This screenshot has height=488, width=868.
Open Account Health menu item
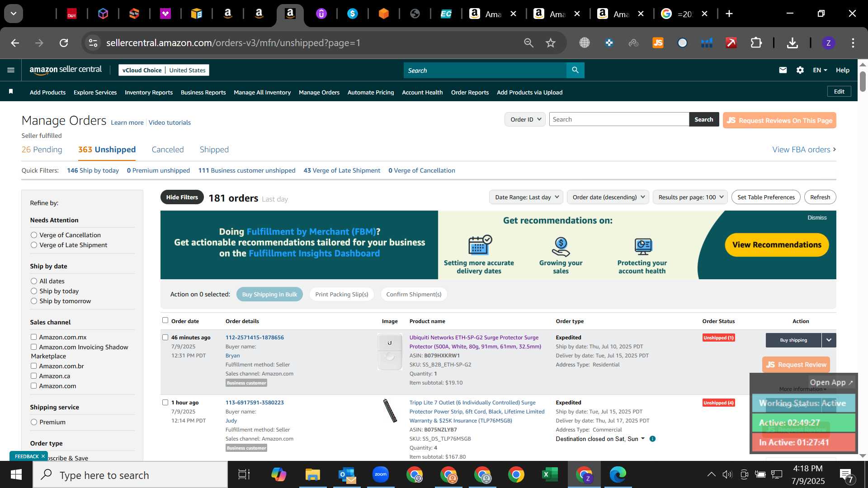[x=422, y=92]
